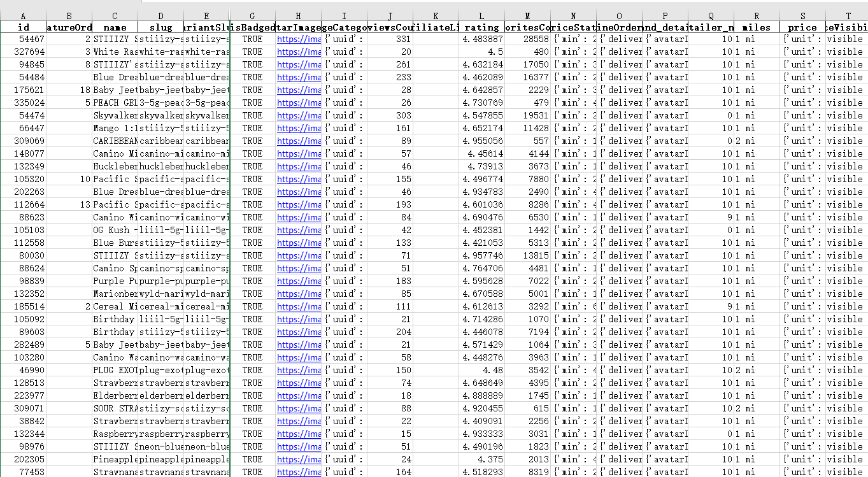The width and height of the screenshot is (868, 477).
Task: Select id cell 282489
Action: point(24,345)
